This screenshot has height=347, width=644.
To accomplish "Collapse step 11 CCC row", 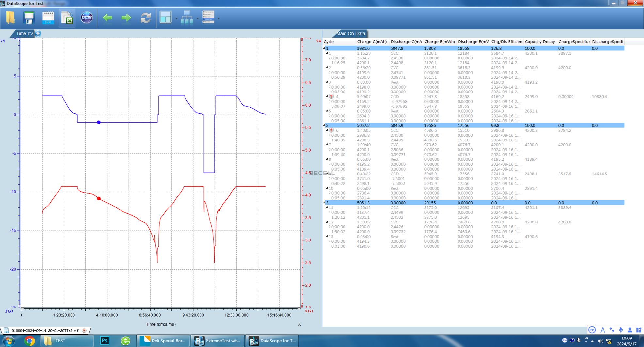I will (327, 207).
